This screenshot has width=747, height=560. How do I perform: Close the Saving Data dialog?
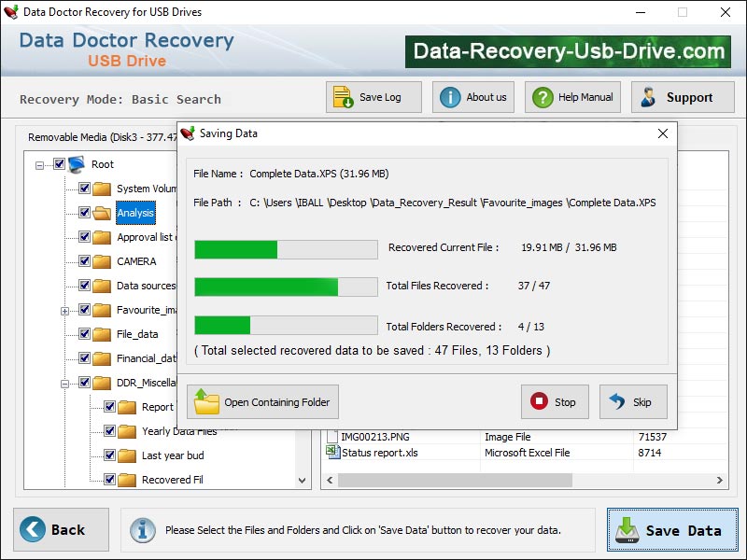[663, 133]
